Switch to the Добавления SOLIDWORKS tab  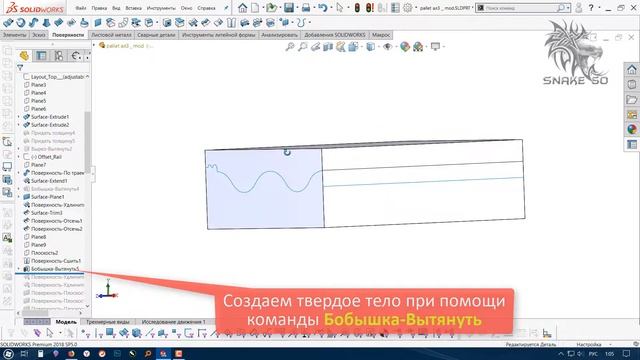[335, 35]
